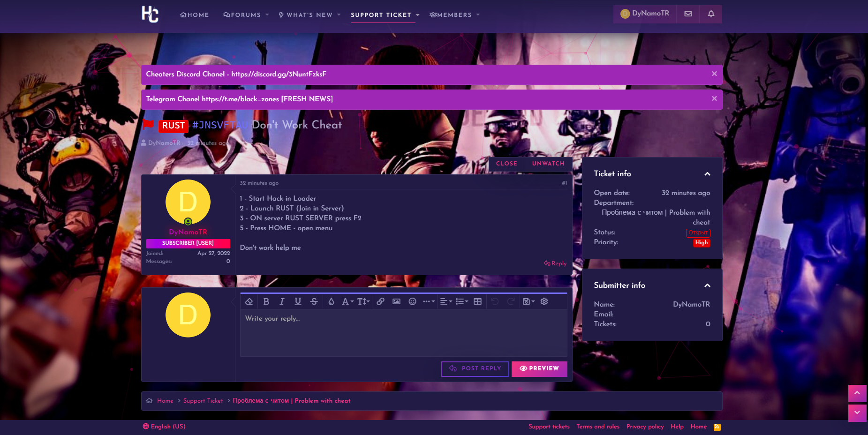Open the text alignment dropdown
Viewport: 868px width, 435px height.
(x=446, y=301)
